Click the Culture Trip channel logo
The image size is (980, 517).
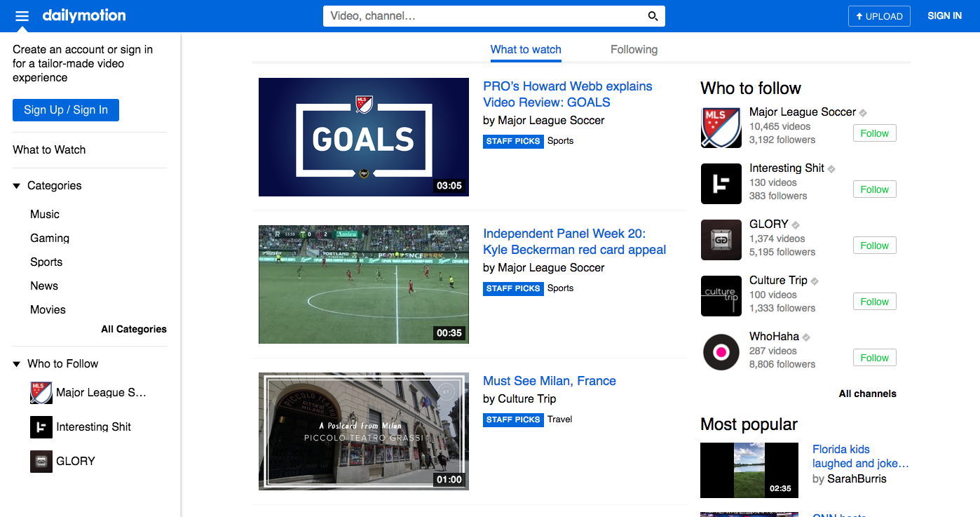721,296
